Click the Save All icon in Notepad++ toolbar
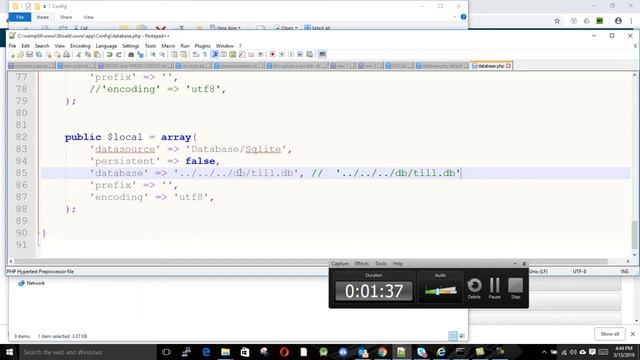640x360 pixels. click(39, 55)
